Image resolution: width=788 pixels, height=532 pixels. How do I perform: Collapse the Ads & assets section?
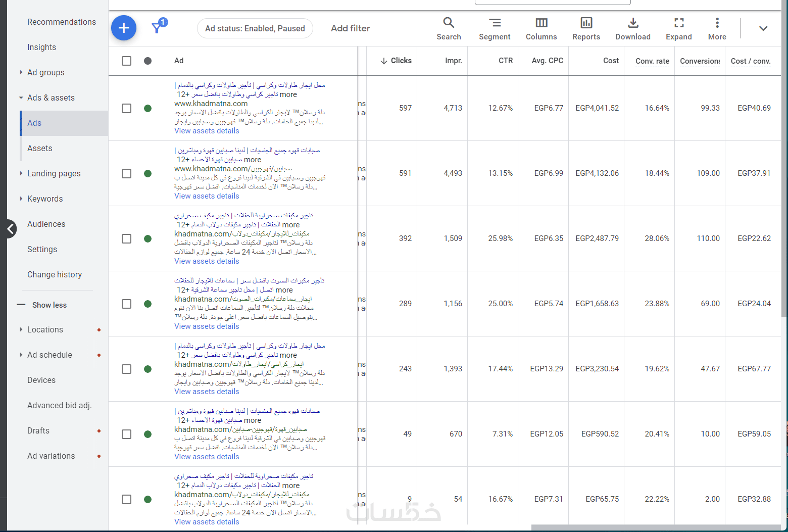click(x=21, y=98)
